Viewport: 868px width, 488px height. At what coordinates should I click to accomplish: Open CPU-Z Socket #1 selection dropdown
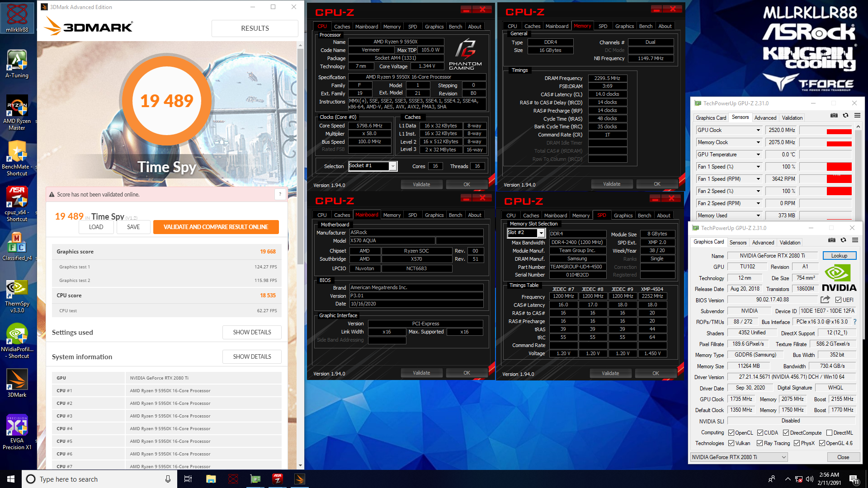pyautogui.click(x=393, y=166)
